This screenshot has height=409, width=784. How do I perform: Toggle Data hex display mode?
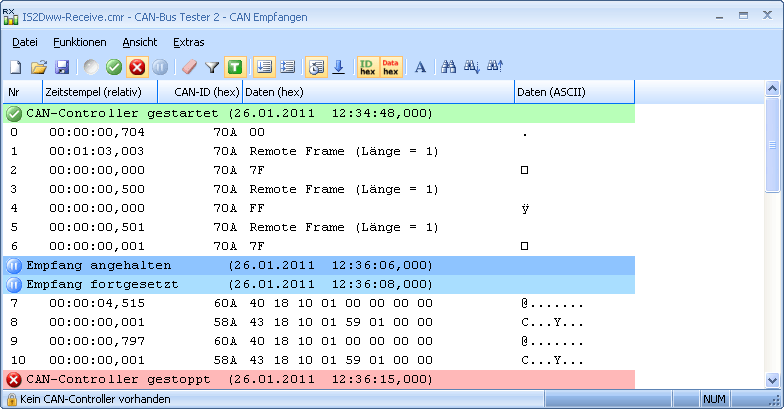[x=391, y=67]
